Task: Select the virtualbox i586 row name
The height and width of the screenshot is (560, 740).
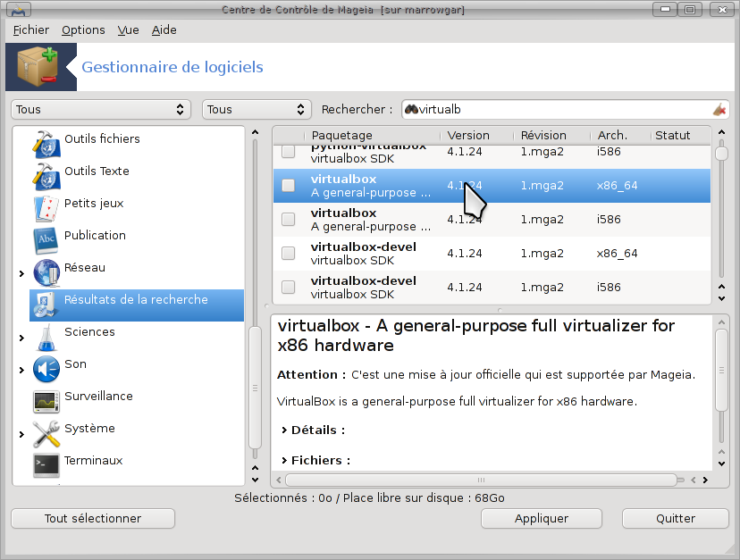Action: point(343,213)
